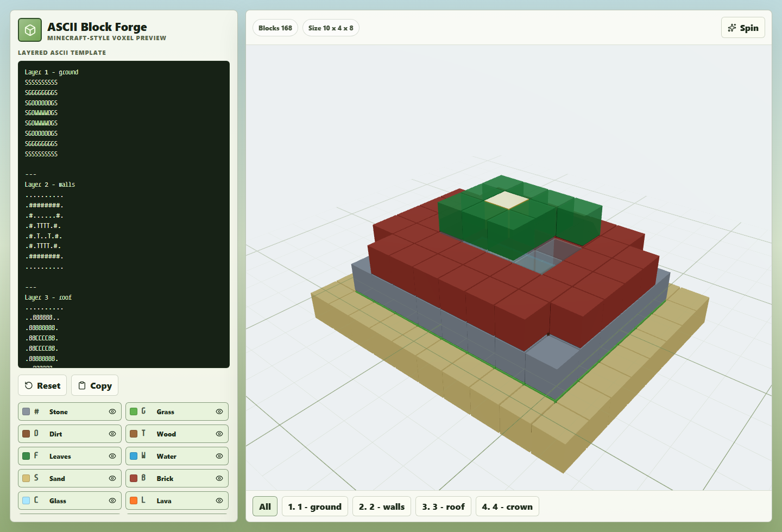Select the 1 - ground layer tab

click(315, 506)
